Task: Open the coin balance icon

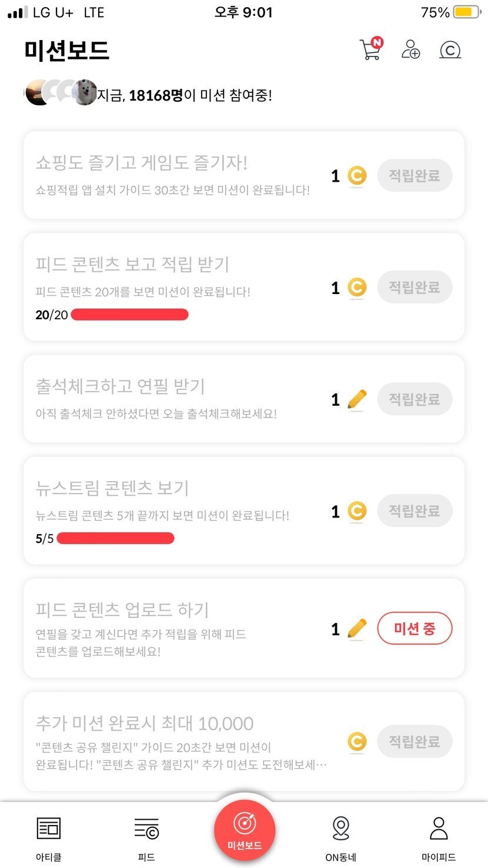Action: coord(450,50)
